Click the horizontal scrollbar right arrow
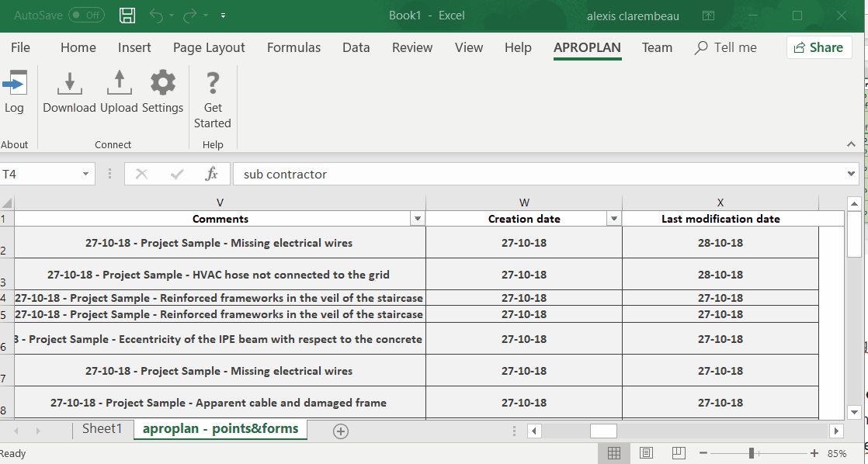Screen dimensions: 868x464 836,431
